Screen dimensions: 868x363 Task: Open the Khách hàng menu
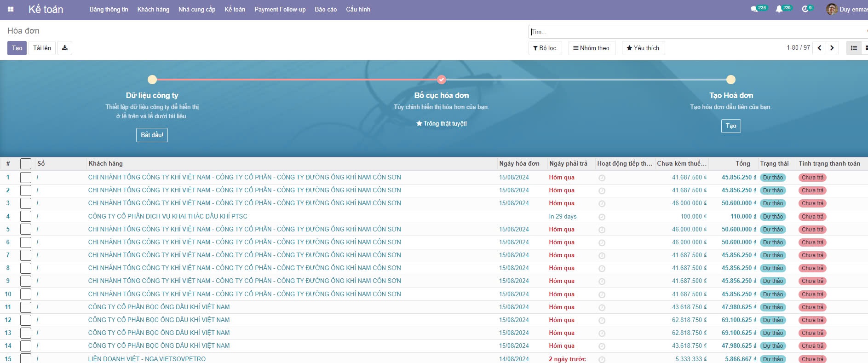tap(153, 9)
